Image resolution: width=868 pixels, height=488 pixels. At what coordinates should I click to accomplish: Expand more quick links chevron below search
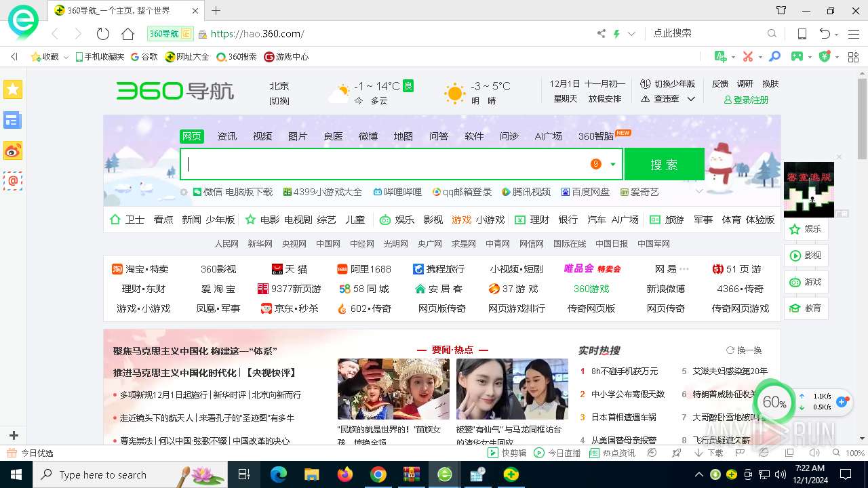click(699, 192)
